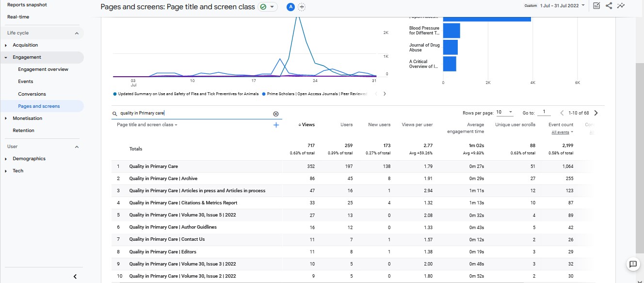Open the customise report pencil-chart icon

[x=596, y=6]
